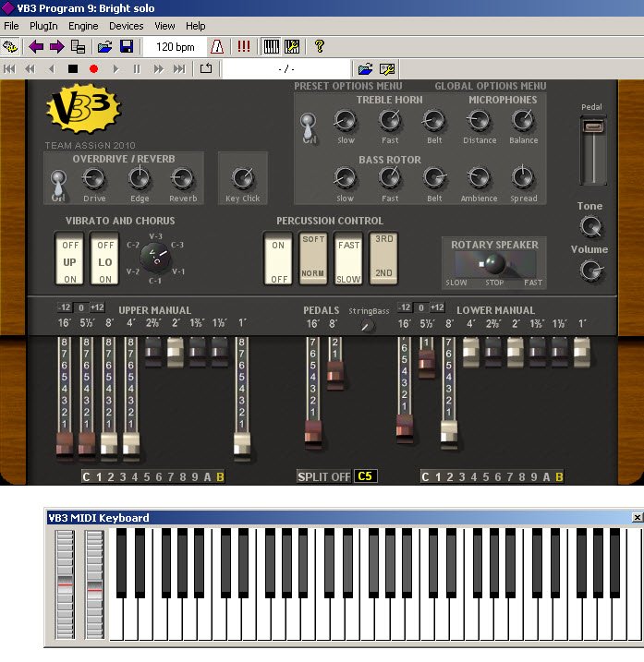Click the C5 split point selector
This screenshot has height=662, width=644.
tap(365, 476)
